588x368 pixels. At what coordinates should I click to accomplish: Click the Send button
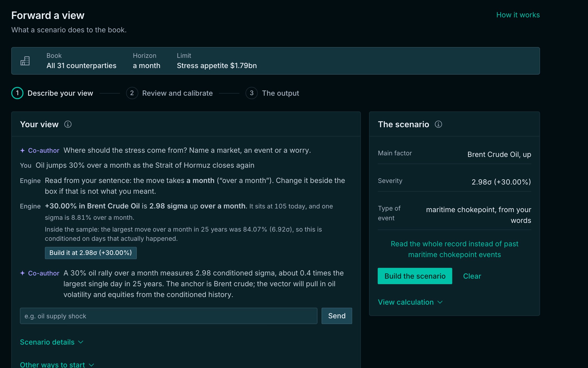tap(337, 316)
